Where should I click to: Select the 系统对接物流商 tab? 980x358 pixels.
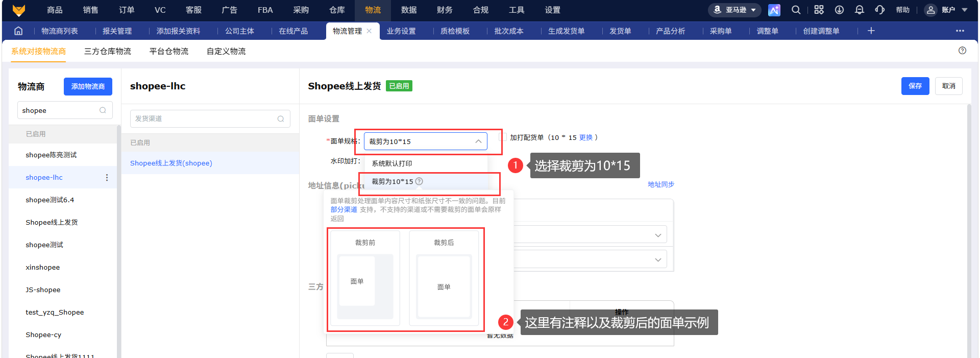click(x=38, y=52)
